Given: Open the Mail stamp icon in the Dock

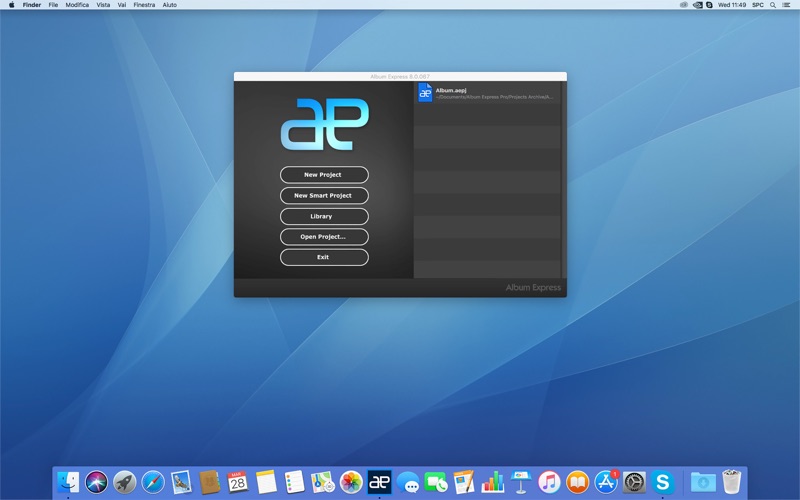Looking at the screenshot, I should (181, 482).
